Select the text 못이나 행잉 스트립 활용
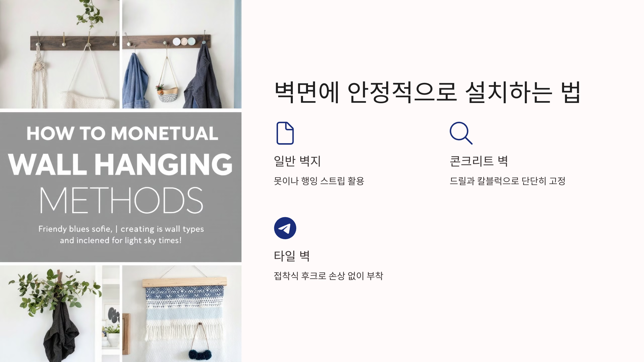644x362 pixels. coord(319,181)
